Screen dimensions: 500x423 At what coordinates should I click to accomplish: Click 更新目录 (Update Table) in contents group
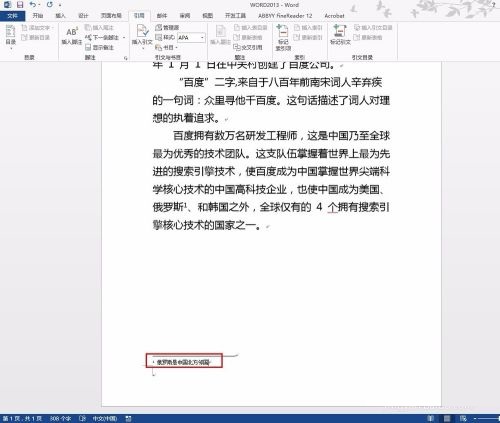(36, 37)
